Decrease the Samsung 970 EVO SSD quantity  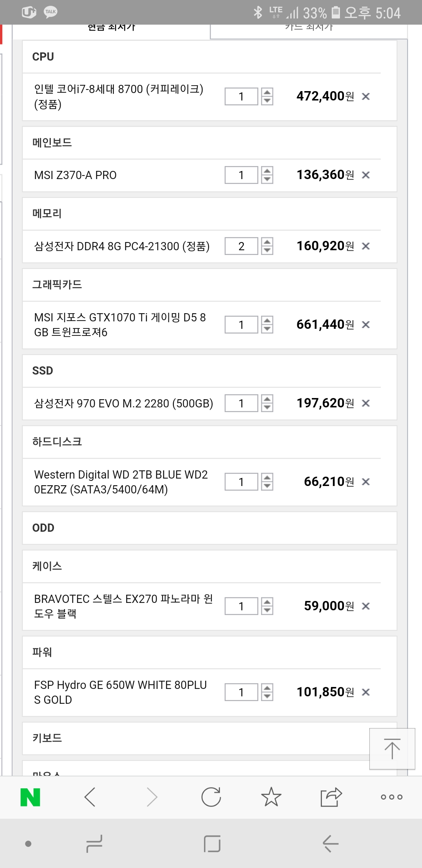click(267, 407)
